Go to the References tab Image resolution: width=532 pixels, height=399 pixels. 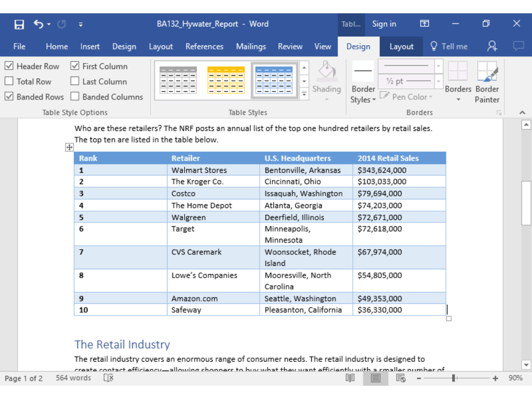(x=204, y=46)
